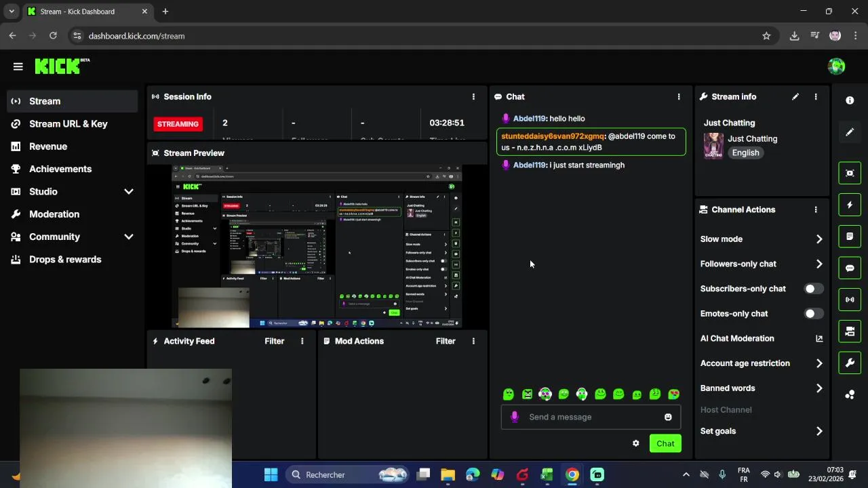This screenshot has width=868, height=488.
Task: Open the Mod Actions three-dot menu
Action: click(x=473, y=341)
